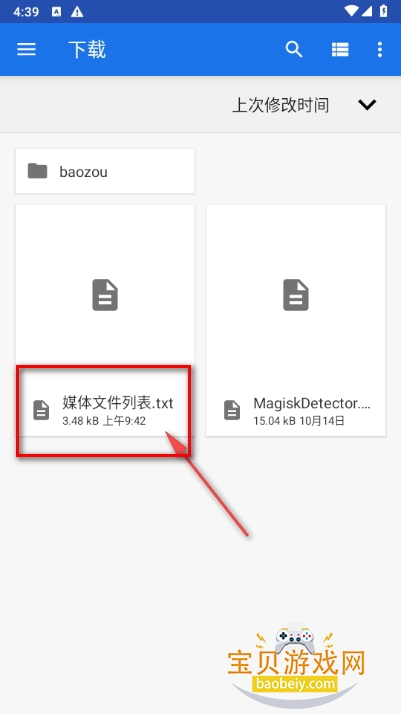Click the large document icon of 媒体文件列表.txt
401x714 pixels.
(x=105, y=296)
